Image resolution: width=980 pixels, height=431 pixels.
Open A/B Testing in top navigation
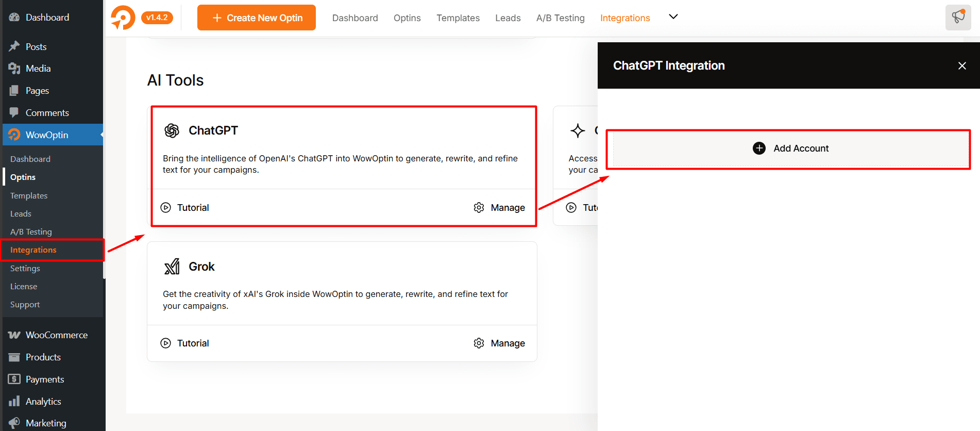pyautogui.click(x=561, y=18)
